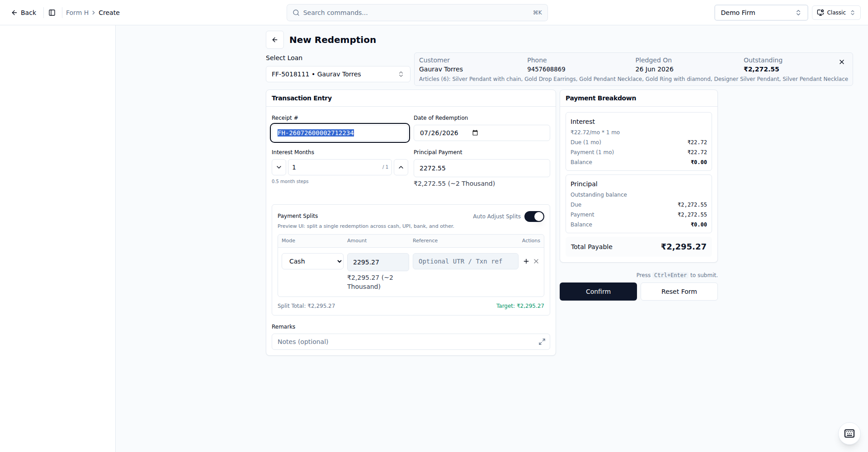Open the Demo Firm selector

click(x=761, y=13)
